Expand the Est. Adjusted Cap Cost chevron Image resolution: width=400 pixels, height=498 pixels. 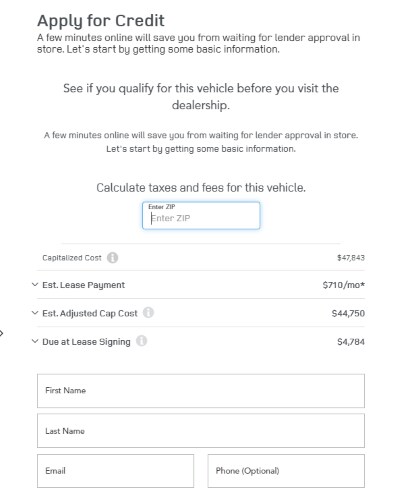35,313
